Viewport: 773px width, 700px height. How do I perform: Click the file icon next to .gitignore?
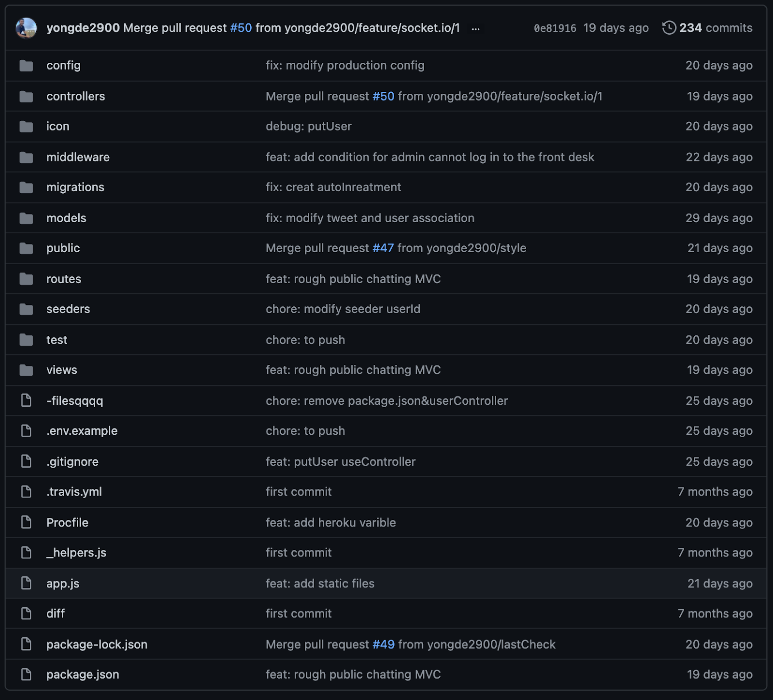click(x=26, y=461)
